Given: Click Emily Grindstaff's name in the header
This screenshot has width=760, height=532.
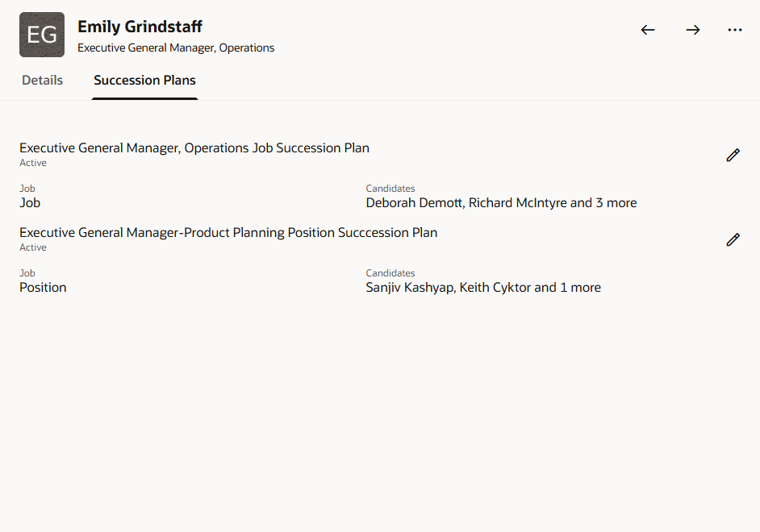Looking at the screenshot, I should [140, 26].
